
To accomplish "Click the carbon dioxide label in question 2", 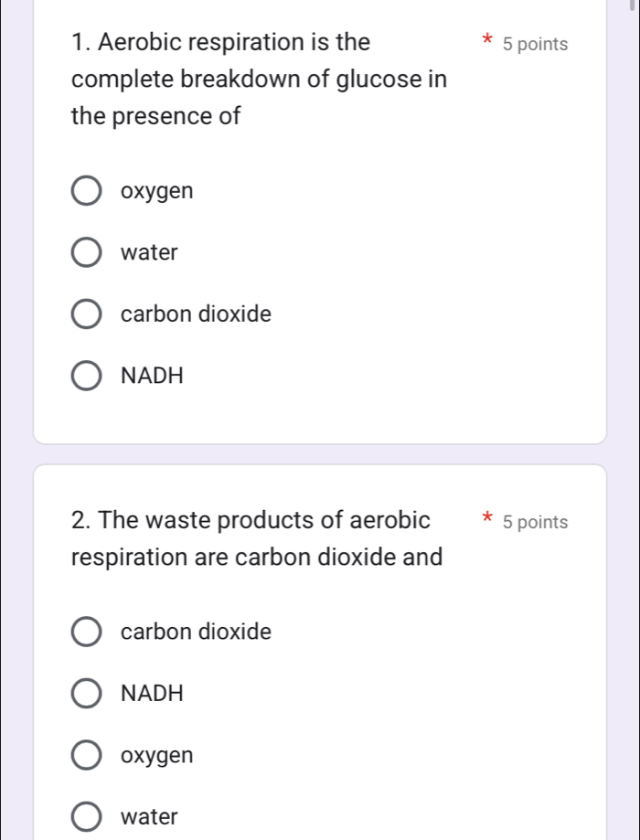I will [196, 632].
